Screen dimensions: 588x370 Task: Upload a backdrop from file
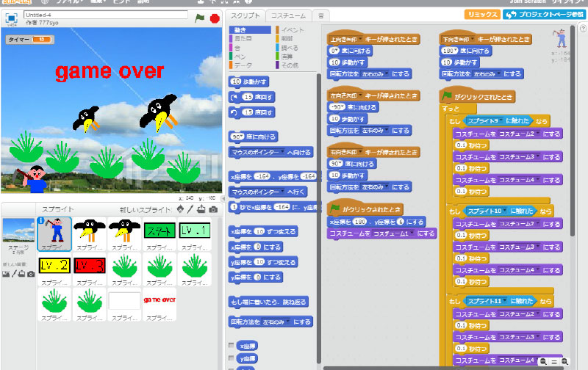point(22,274)
